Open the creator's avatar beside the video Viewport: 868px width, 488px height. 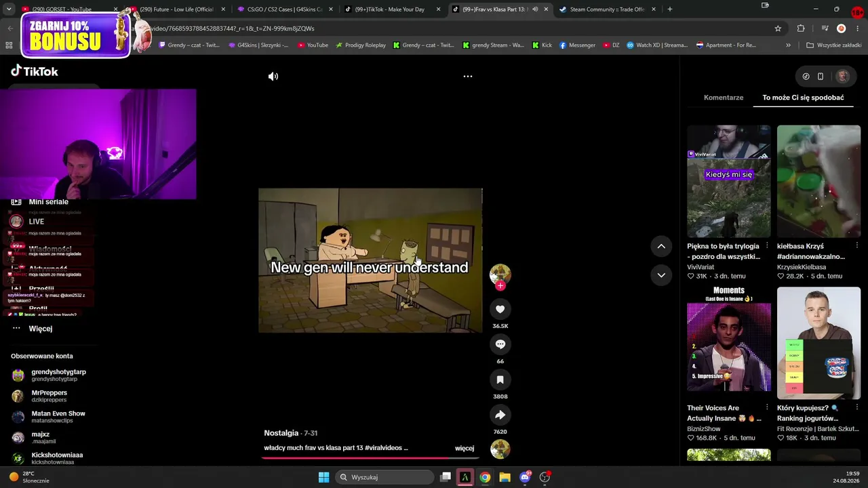(x=500, y=273)
